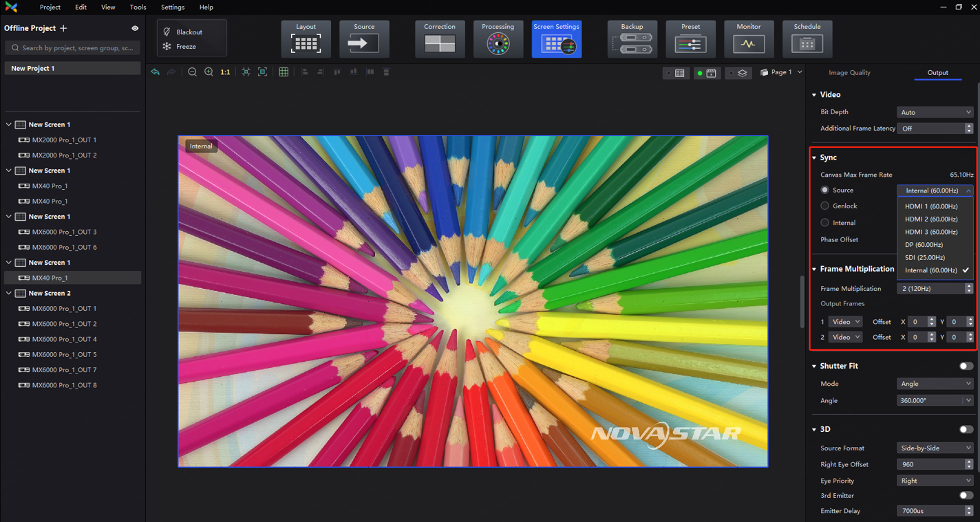
Task: Select the Source sync radio button
Action: [x=824, y=190]
